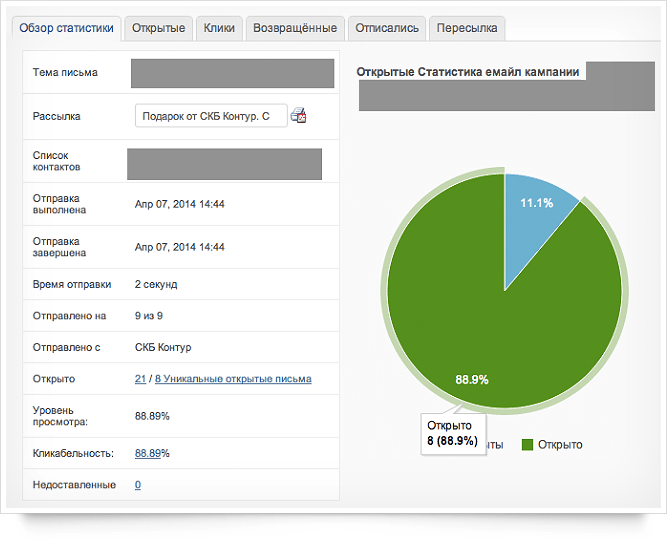Click the grey Список контактов redacted field
The width and height of the screenshot is (667, 540).
(x=224, y=164)
